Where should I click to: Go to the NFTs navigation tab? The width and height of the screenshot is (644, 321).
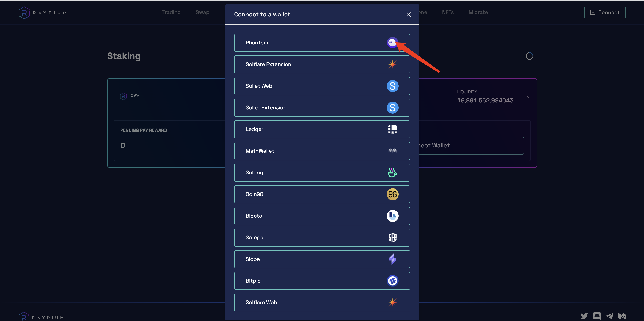(447, 12)
